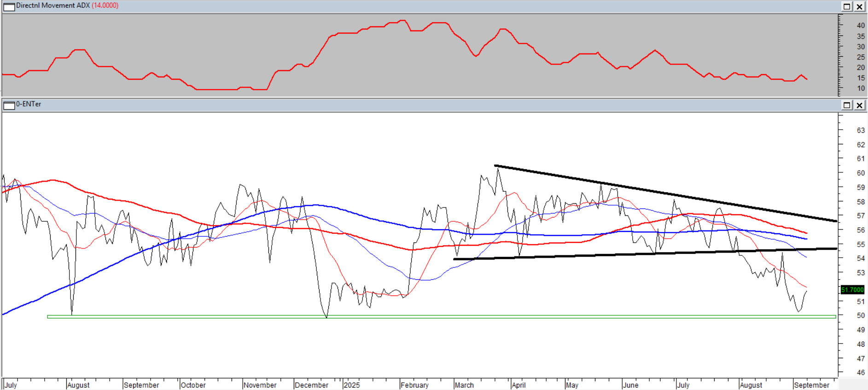The image size is (868, 390).
Task: Click the March label on the time axis
Action: click(464, 385)
